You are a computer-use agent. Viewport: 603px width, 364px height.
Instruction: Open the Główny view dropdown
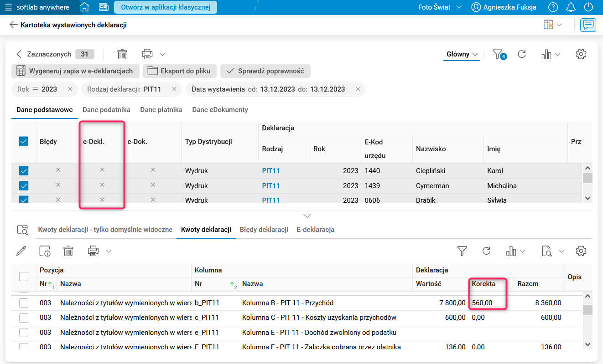click(x=462, y=54)
